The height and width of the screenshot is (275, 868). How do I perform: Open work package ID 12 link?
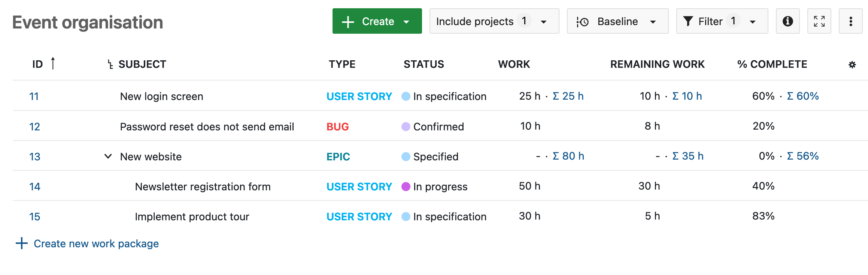pyautogui.click(x=34, y=127)
